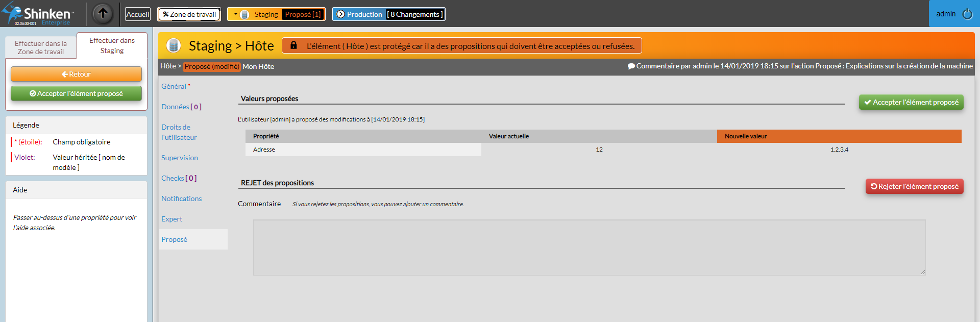This screenshot has height=322, width=980.
Task: Click Rejeter l'élément proposé button
Action: (914, 186)
